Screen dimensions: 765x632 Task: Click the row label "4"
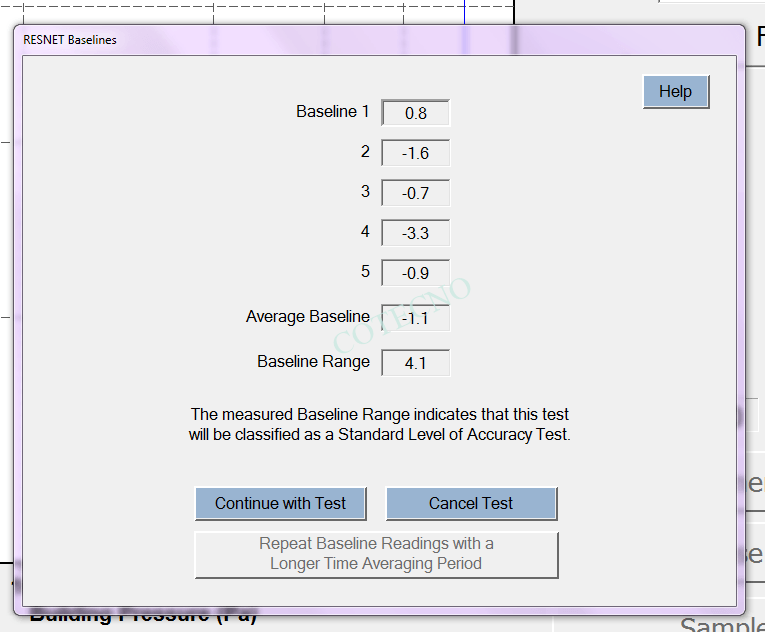tap(365, 232)
